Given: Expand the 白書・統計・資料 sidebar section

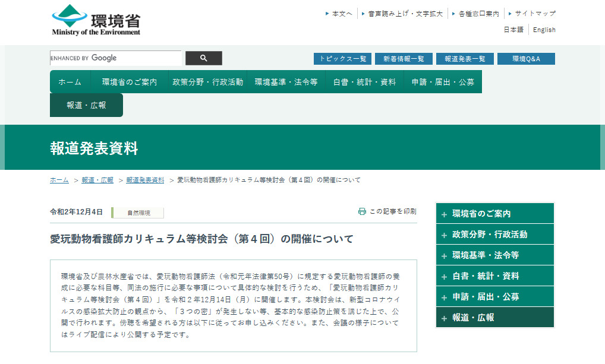Looking at the screenshot, I should pyautogui.click(x=494, y=276).
